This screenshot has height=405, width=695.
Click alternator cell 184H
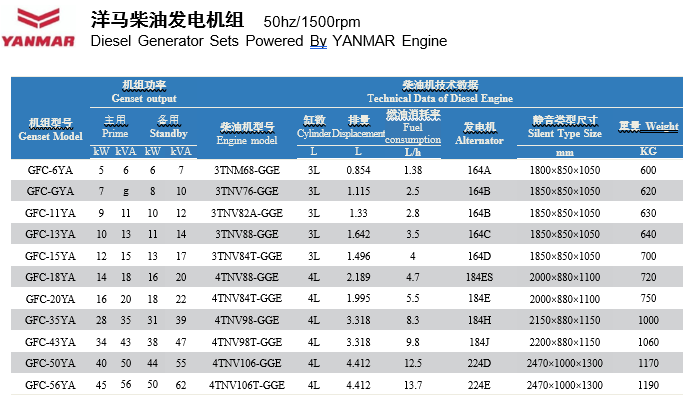point(479,320)
